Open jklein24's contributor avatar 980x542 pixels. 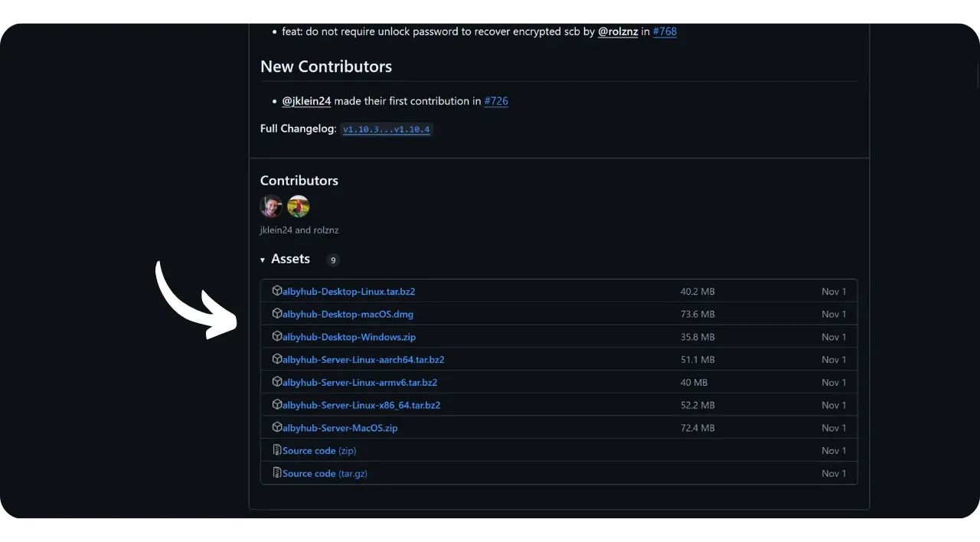(271, 206)
